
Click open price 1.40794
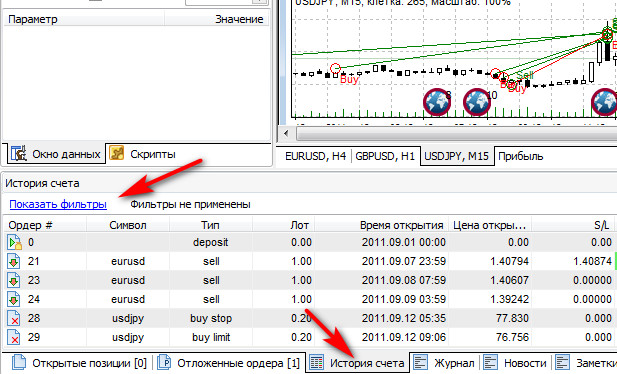click(510, 261)
